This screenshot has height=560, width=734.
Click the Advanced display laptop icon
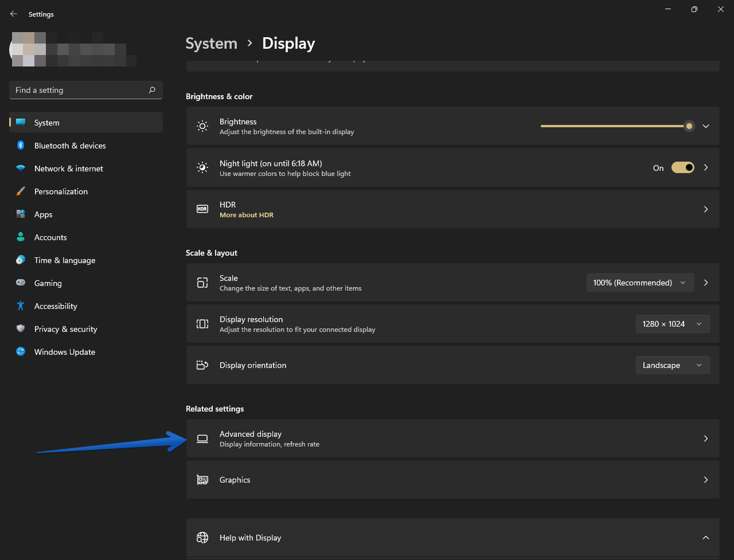coord(202,438)
